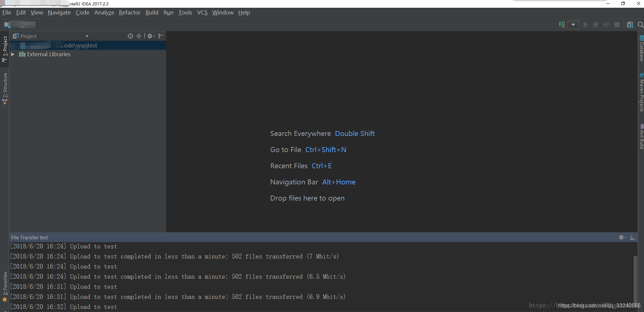This screenshot has height=312, width=644.
Task: Click the Debug bug icon
Action: tap(596, 25)
